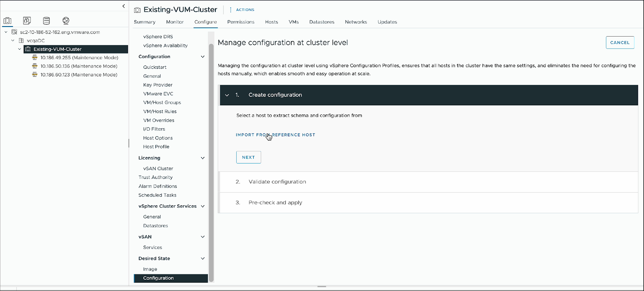644x291 pixels.
Task: Click the CANCEL button
Action: 620,43
